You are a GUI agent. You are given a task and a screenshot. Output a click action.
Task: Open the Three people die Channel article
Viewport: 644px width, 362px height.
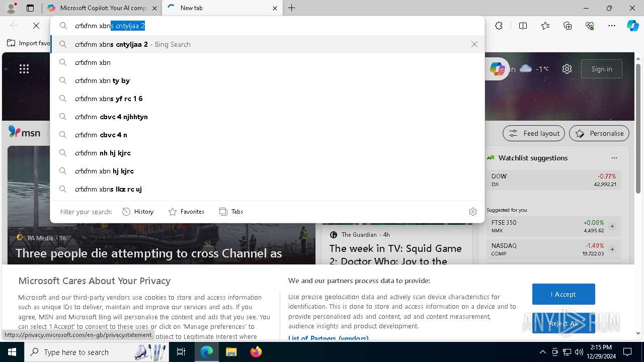point(149,253)
